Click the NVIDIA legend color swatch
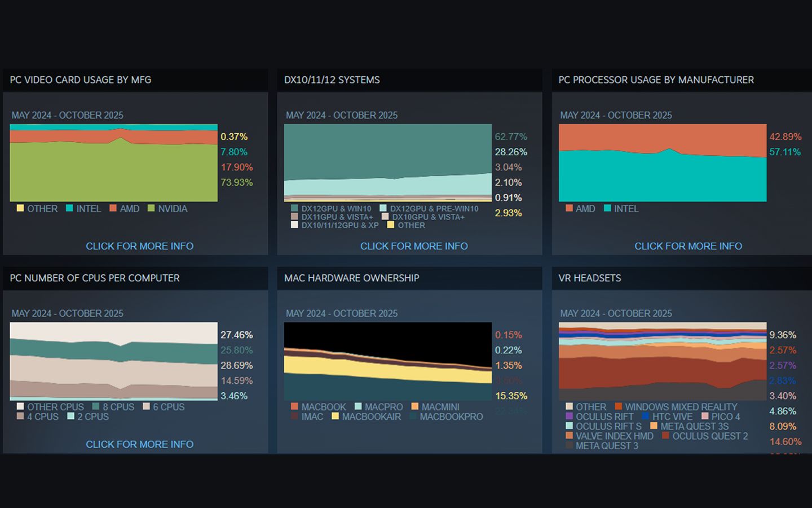The image size is (812, 508). pyautogui.click(x=151, y=208)
